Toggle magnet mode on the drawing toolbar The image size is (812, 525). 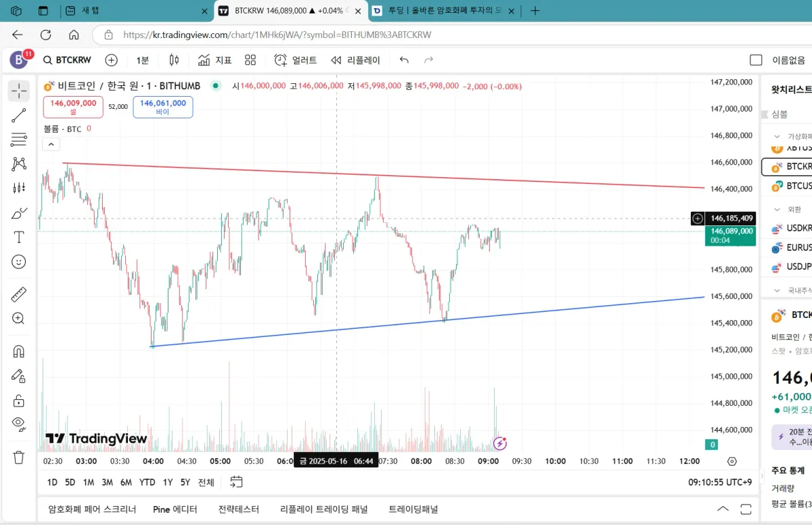click(x=18, y=351)
